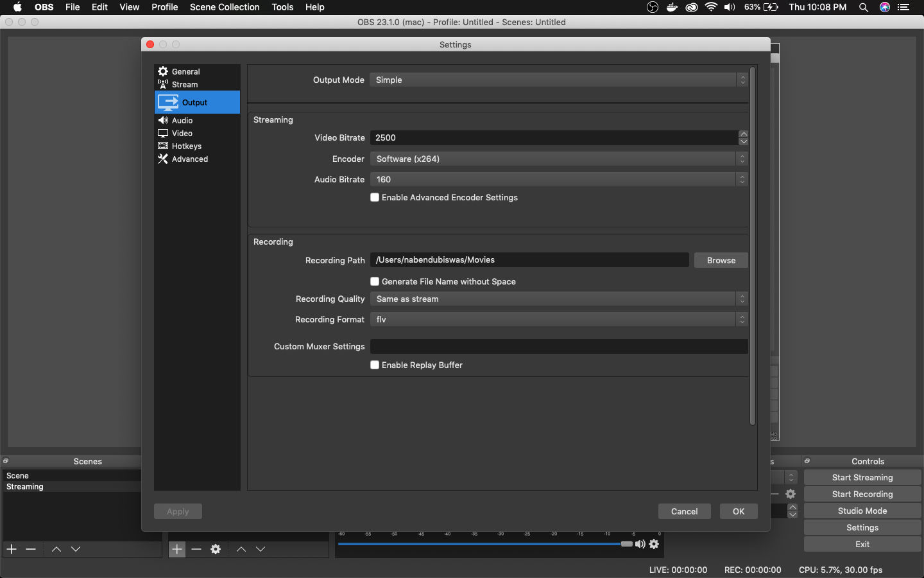Open the Tools menu
Viewport: 924px width, 578px height.
pos(282,7)
